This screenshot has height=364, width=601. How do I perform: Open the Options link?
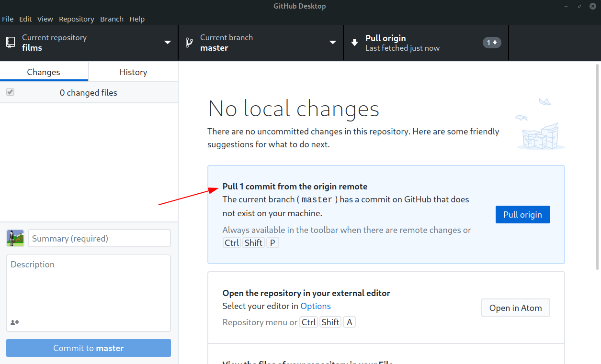click(x=316, y=306)
